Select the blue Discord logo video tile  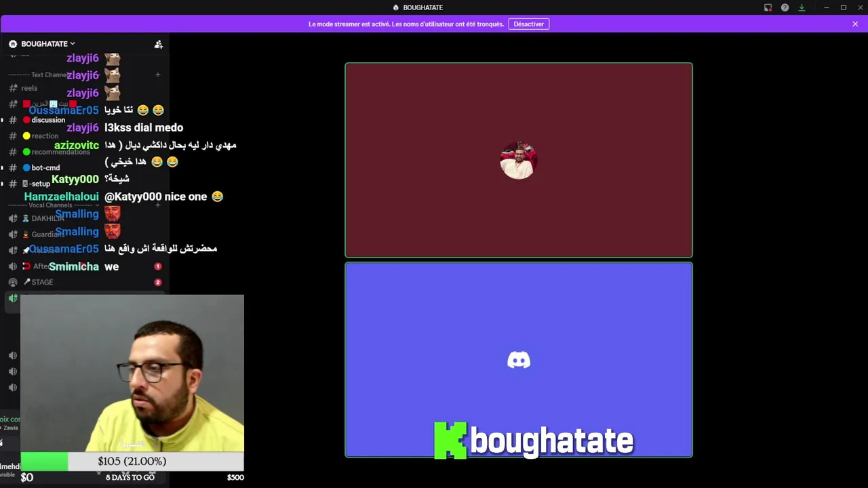[x=519, y=360]
